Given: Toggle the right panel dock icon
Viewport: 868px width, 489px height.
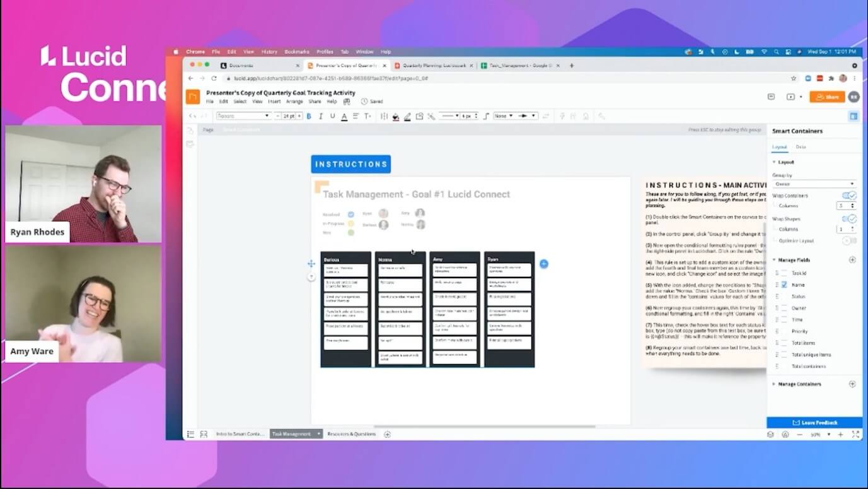Looking at the screenshot, I should coord(854,116).
